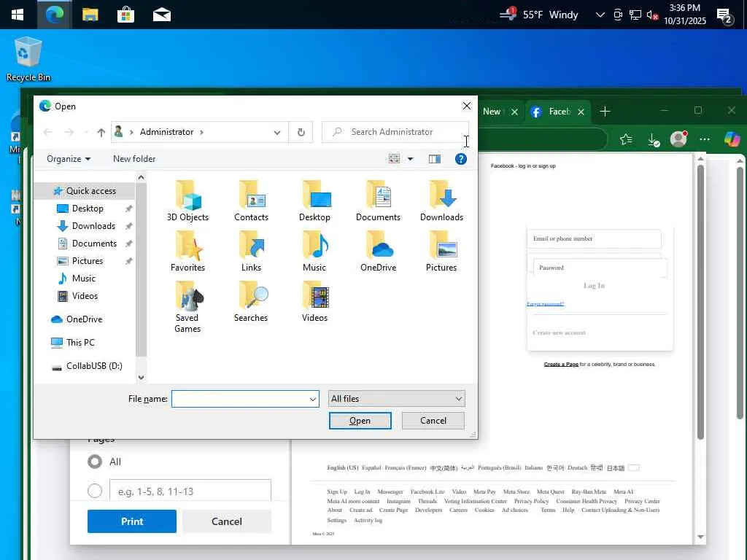Open the All files type dropdown

(396, 399)
